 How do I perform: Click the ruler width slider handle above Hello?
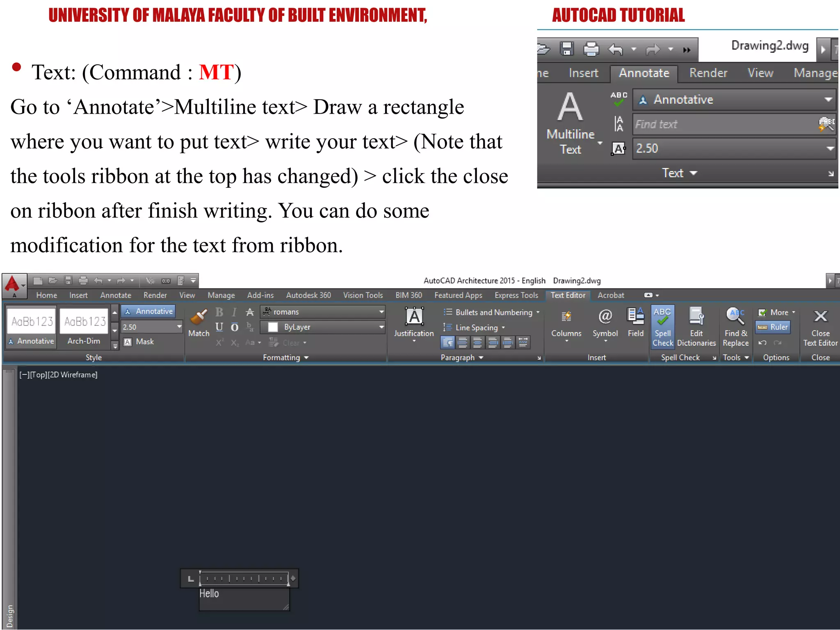[x=293, y=578]
